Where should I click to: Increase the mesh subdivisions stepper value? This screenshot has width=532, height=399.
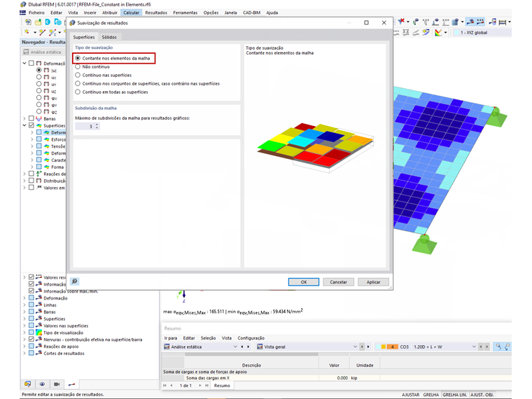(97, 125)
